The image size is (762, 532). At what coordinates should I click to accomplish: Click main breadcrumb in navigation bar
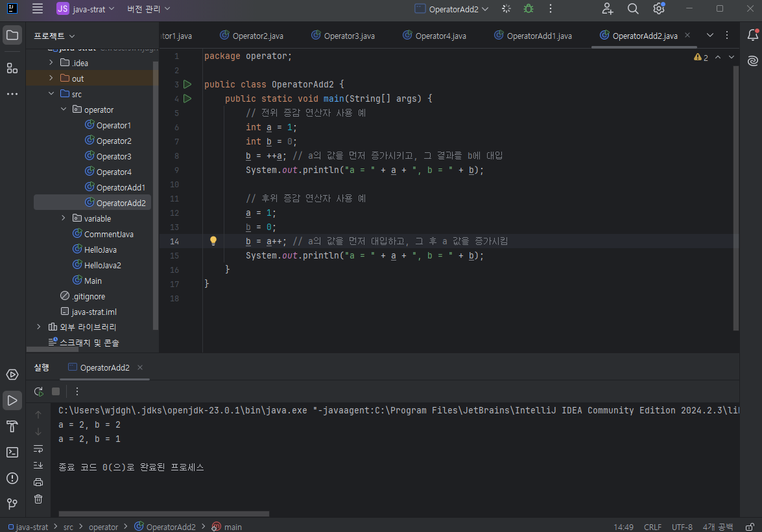(x=227, y=527)
